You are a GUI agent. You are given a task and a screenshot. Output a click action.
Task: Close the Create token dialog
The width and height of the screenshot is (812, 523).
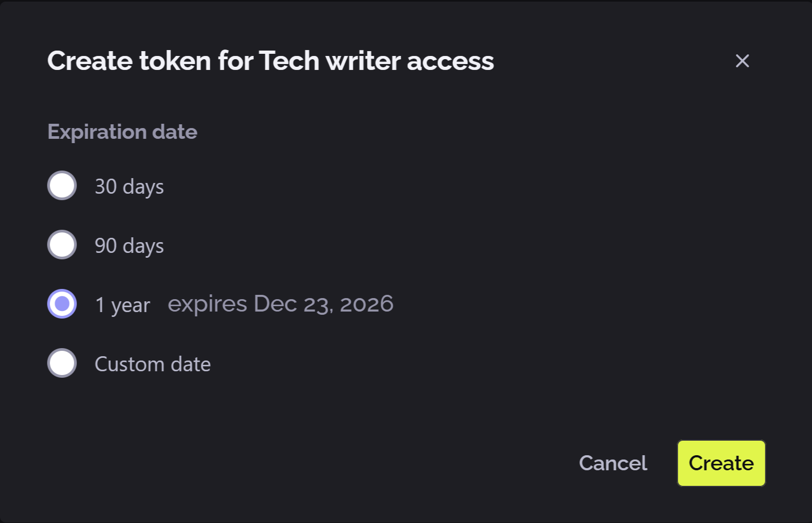742,61
